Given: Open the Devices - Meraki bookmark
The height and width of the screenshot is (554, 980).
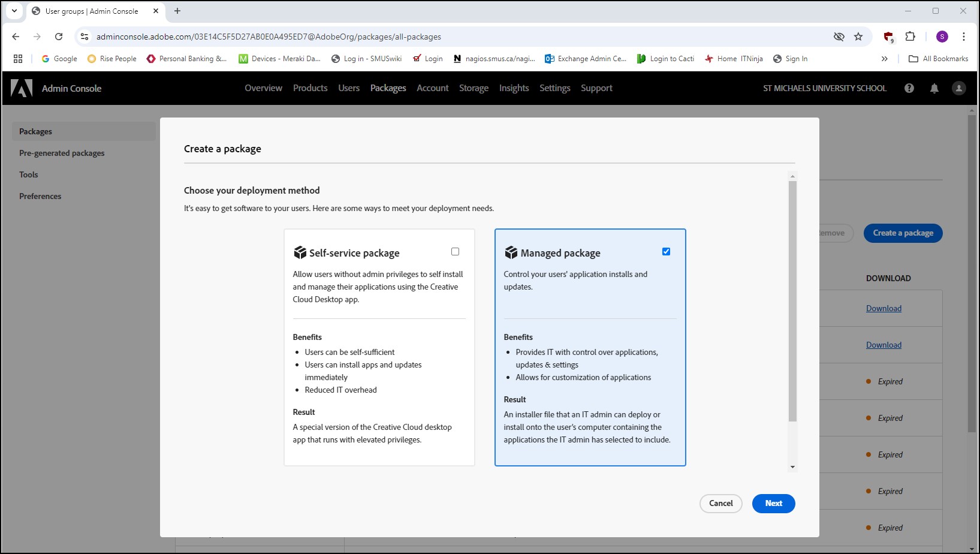Looking at the screenshot, I should click(280, 59).
